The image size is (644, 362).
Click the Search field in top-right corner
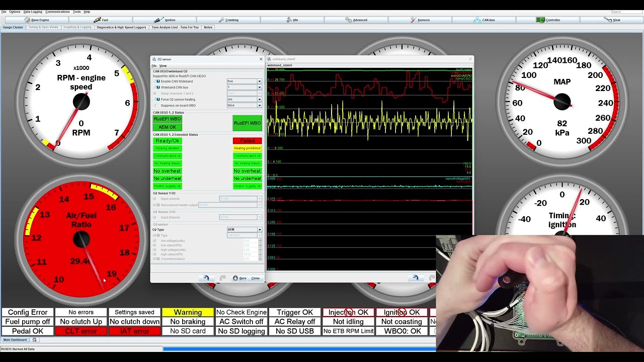click(x=627, y=12)
